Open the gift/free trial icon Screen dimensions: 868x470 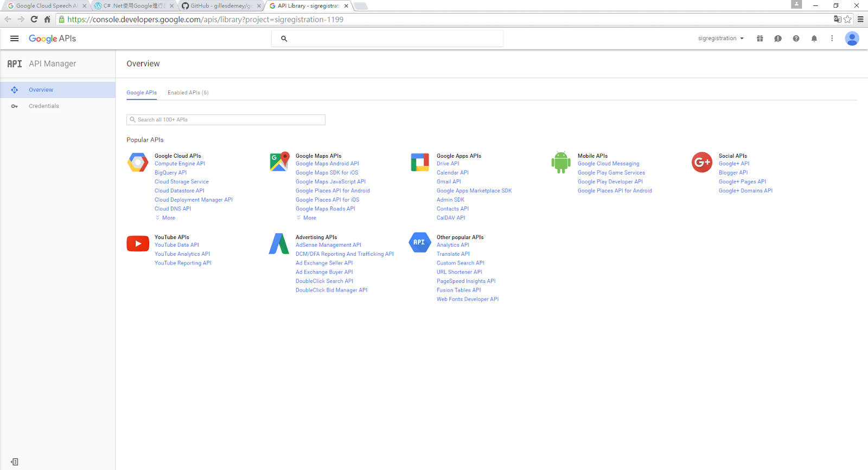[760, 38]
